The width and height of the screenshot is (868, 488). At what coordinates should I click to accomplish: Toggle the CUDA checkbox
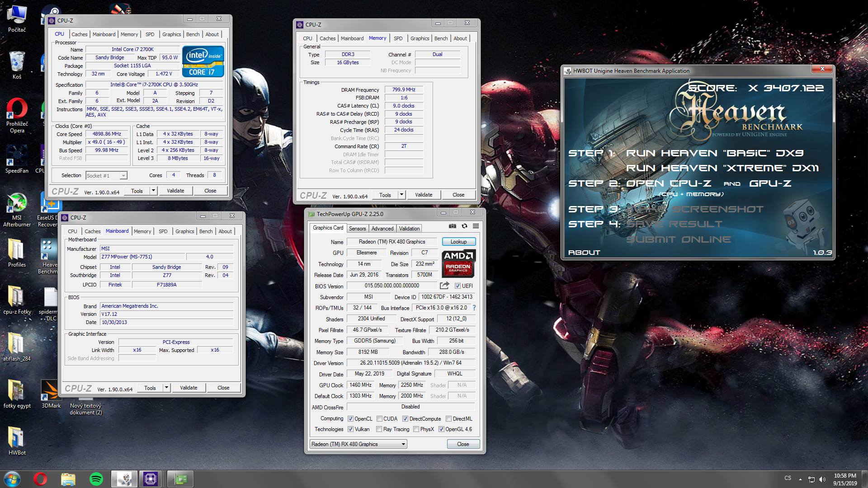(x=379, y=419)
